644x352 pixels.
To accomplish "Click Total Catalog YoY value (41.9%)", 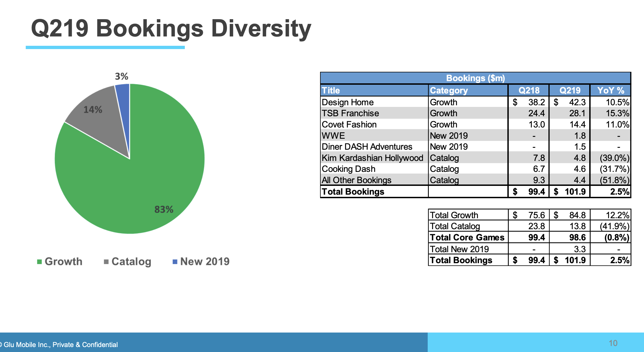I will tap(615, 226).
